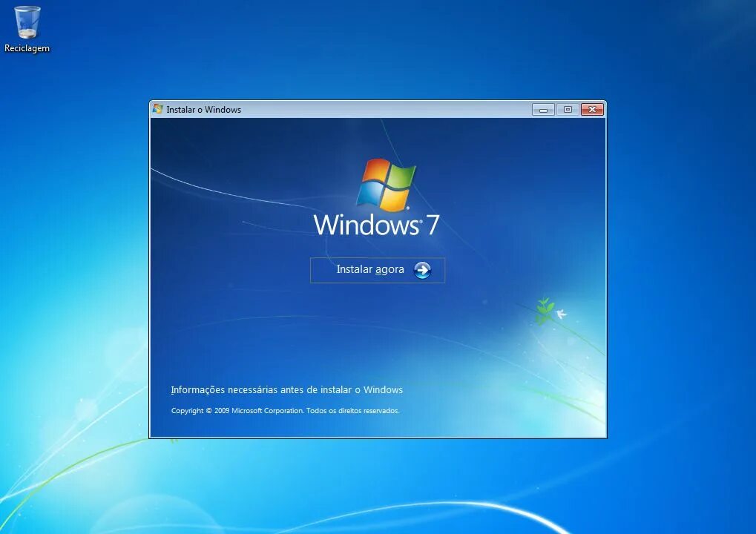Click the Windows 7 logo text
The width and height of the screenshot is (756, 534).
pyautogui.click(x=377, y=225)
